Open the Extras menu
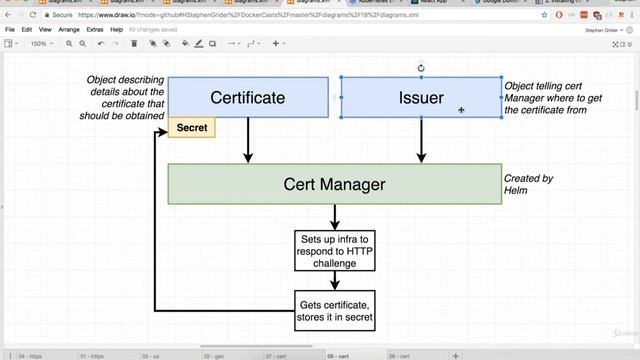 (95, 29)
